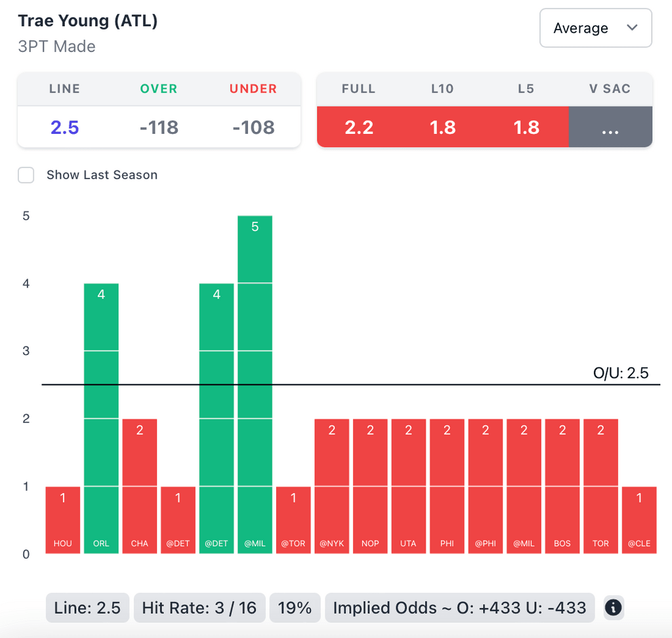Click the OVER column header

(159, 89)
